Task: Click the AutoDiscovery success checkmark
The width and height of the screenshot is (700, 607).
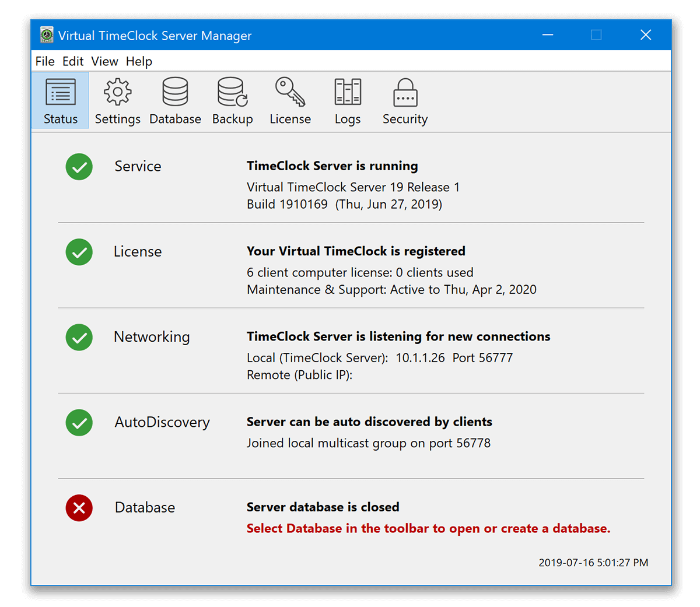Action: (79, 423)
